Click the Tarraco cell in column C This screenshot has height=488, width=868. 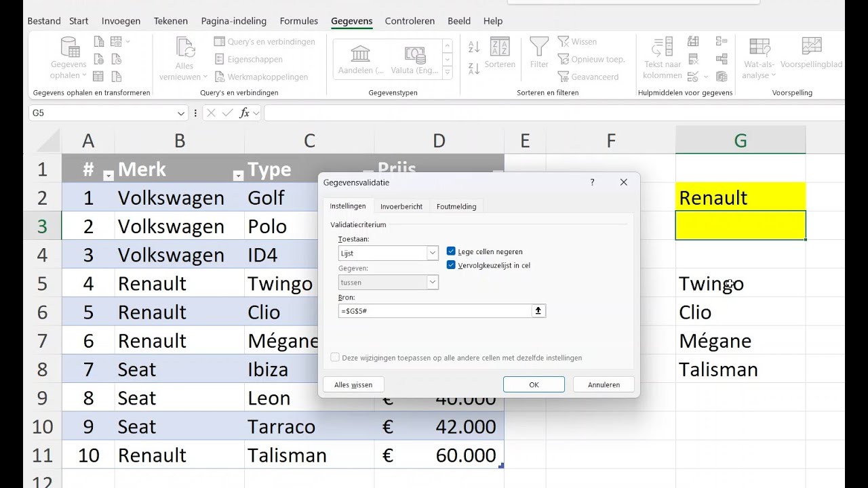point(309,426)
